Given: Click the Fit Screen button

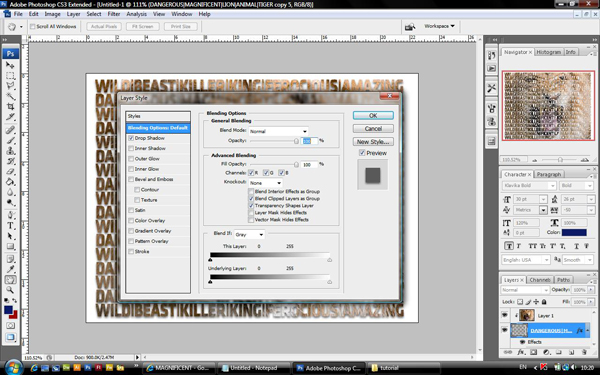Looking at the screenshot, I should tap(142, 26).
